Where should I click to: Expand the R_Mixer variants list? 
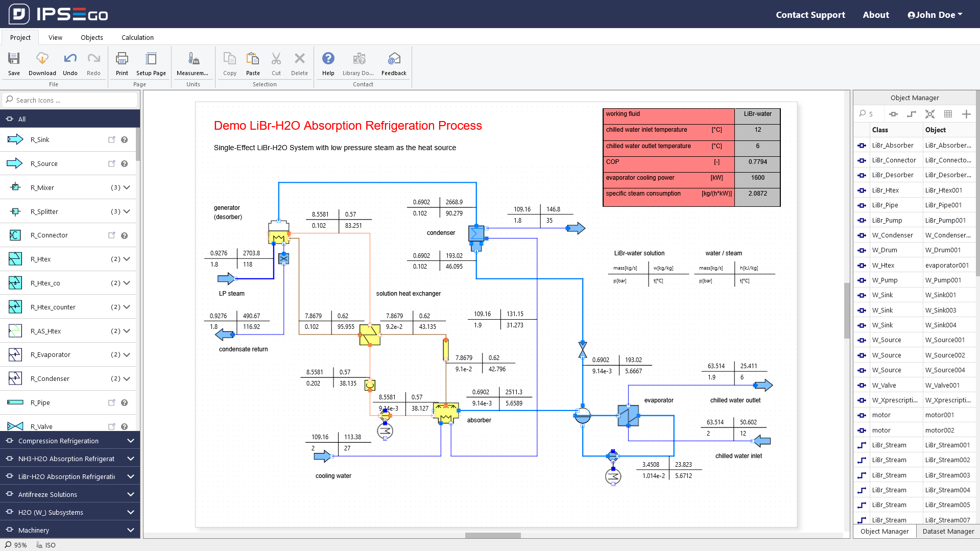pos(127,188)
